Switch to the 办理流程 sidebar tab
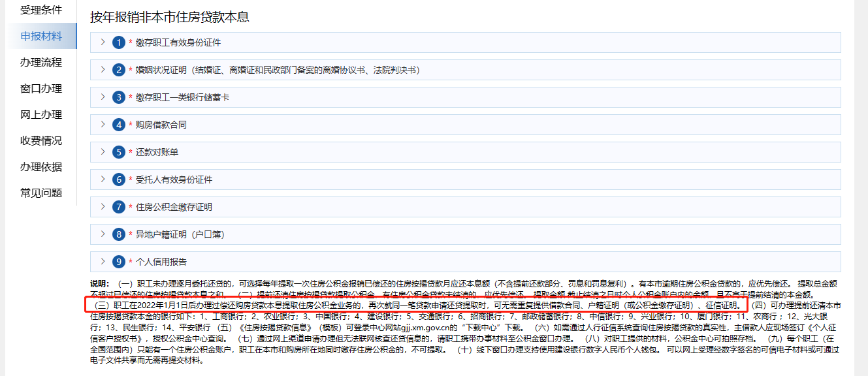Viewport: 868px width, 376px height. pos(40,63)
